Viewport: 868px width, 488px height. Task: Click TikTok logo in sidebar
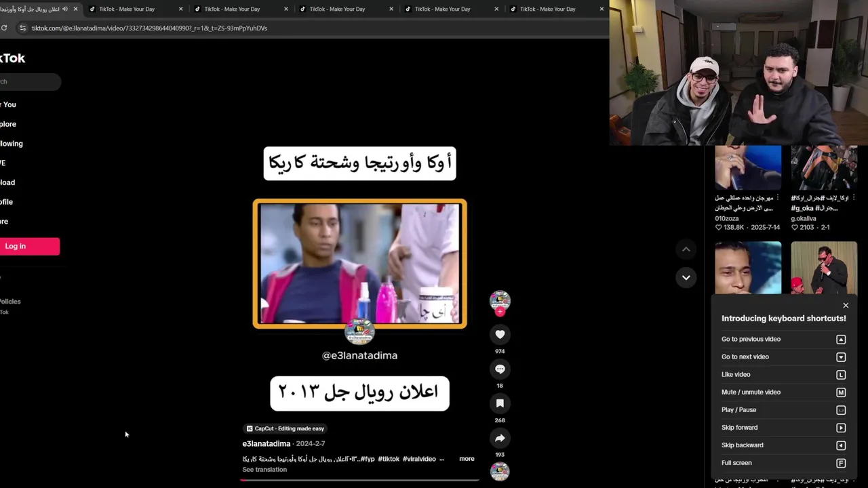click(12, 58)
